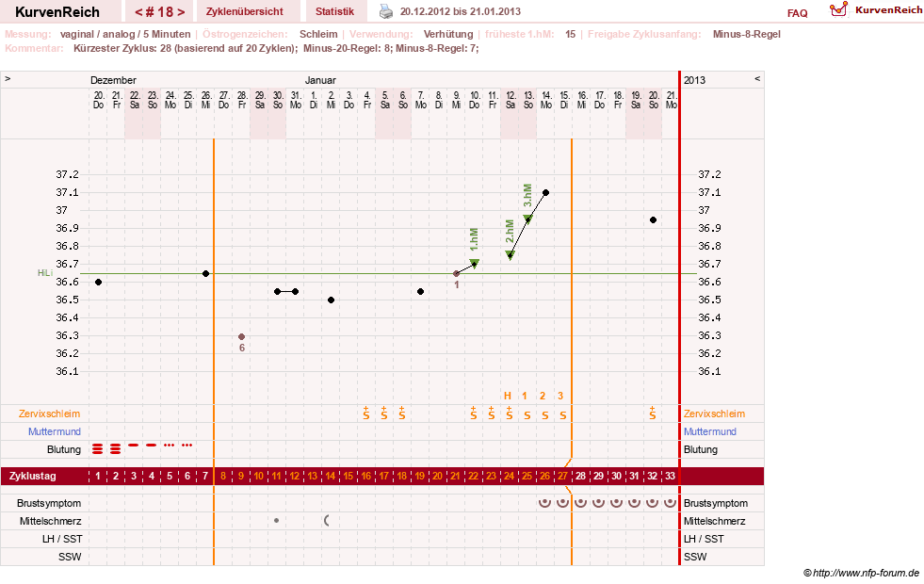Collapse chart with right '<' arrow
The width and height of the screenshot is (924, 584).
[x=757, y=78]
